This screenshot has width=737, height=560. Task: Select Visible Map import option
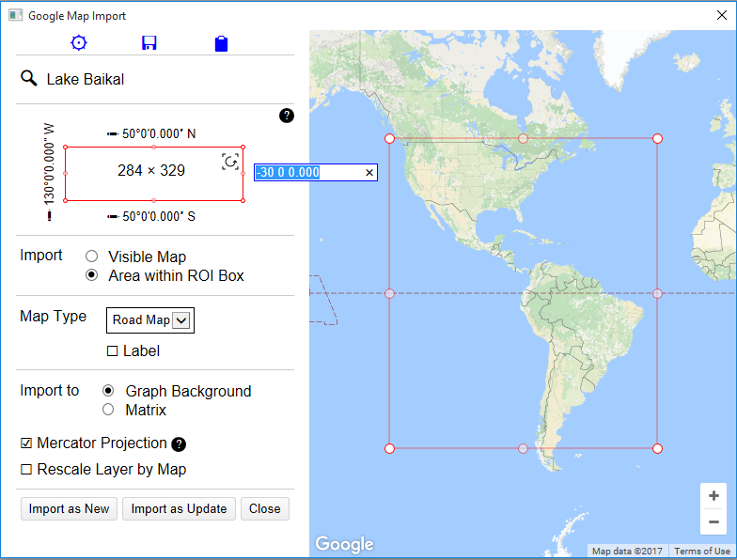(x=92, y=256)
